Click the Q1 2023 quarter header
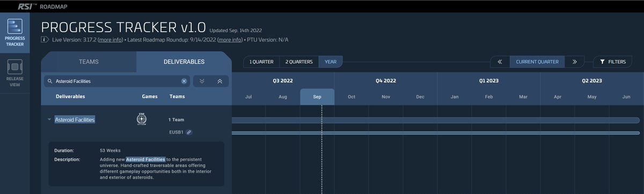The image size is (644, 194). point(489,81)
